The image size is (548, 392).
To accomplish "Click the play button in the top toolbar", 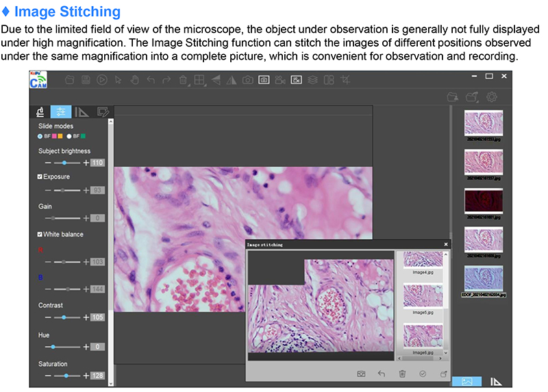I will click(x=102, y=80).
